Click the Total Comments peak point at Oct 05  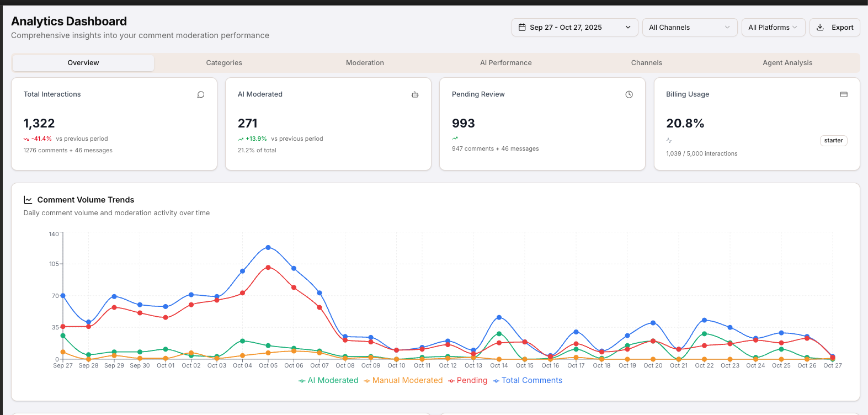[x=268, y=247]
